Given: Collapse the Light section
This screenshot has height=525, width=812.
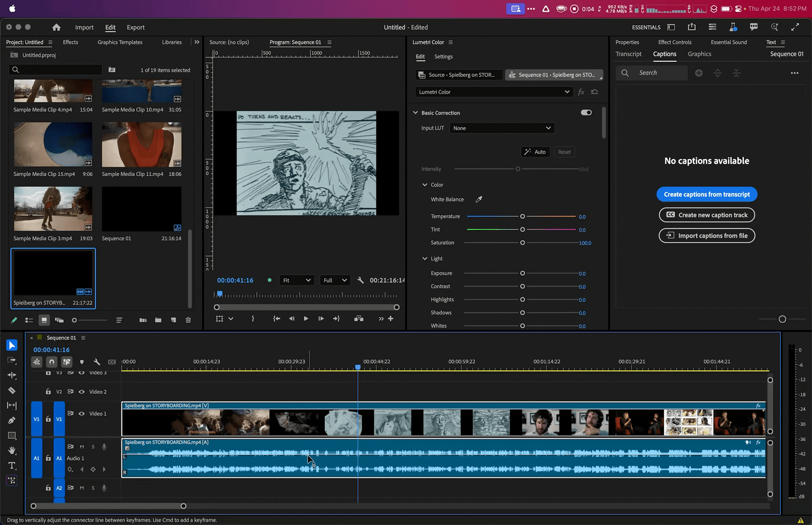Looking at the screenshot, I should click(425, 259).
